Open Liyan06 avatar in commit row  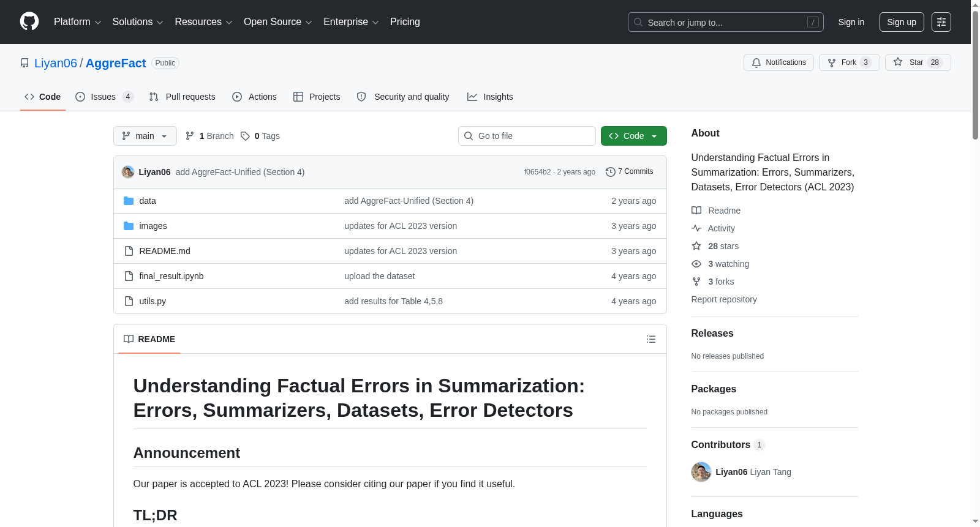[x=128, y=172]
